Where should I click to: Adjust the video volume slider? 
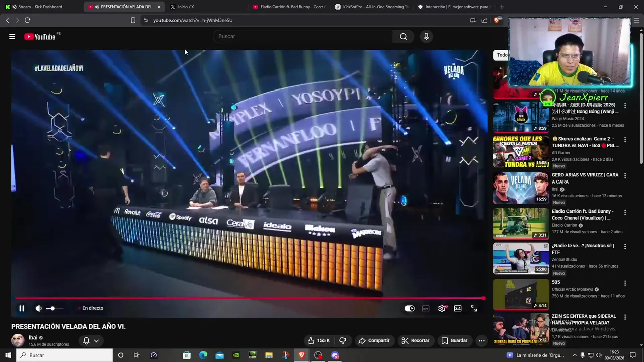coord(54,308)
